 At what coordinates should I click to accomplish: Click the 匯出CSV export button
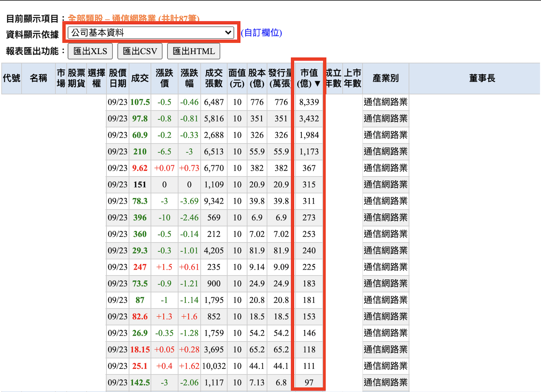point(140,51)
